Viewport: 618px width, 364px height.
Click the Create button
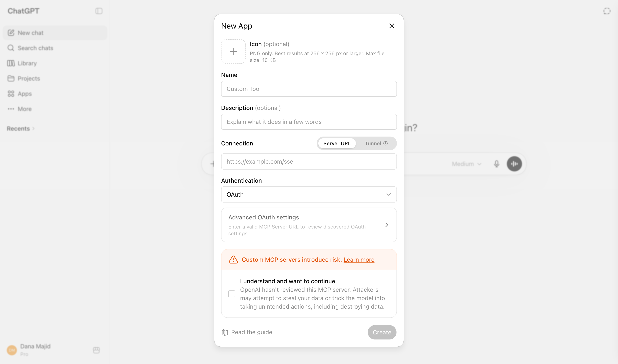click(x=382, y=332)
